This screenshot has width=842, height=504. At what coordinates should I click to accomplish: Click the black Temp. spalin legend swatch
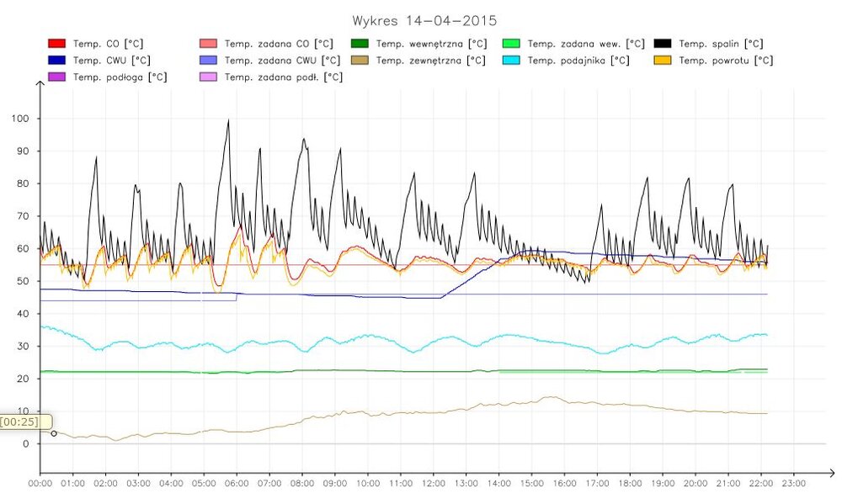tap(663, 44)
